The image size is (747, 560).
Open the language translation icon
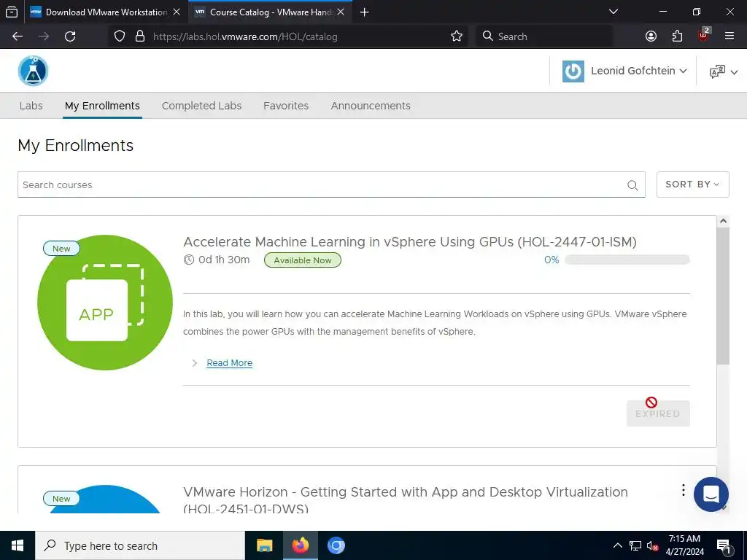point(717,71)
